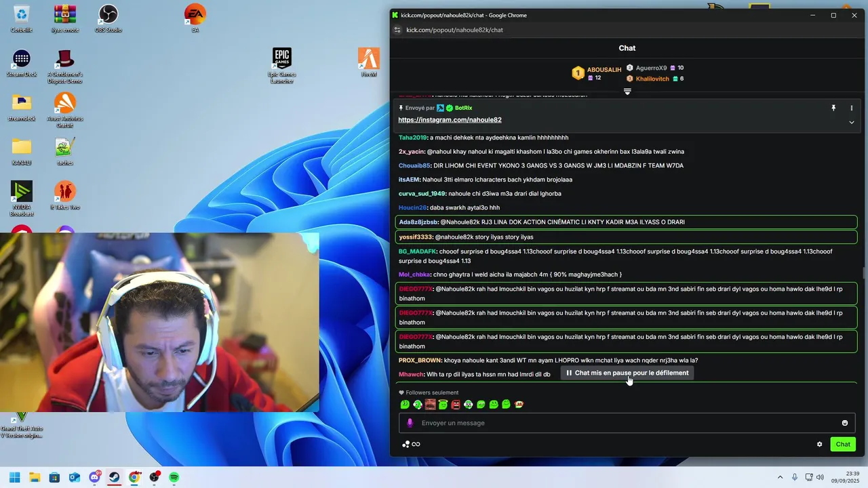This screenshot has width=868, height=488.
Task: Click username PROX_BROWN in chat
Action: coord(420,361)
